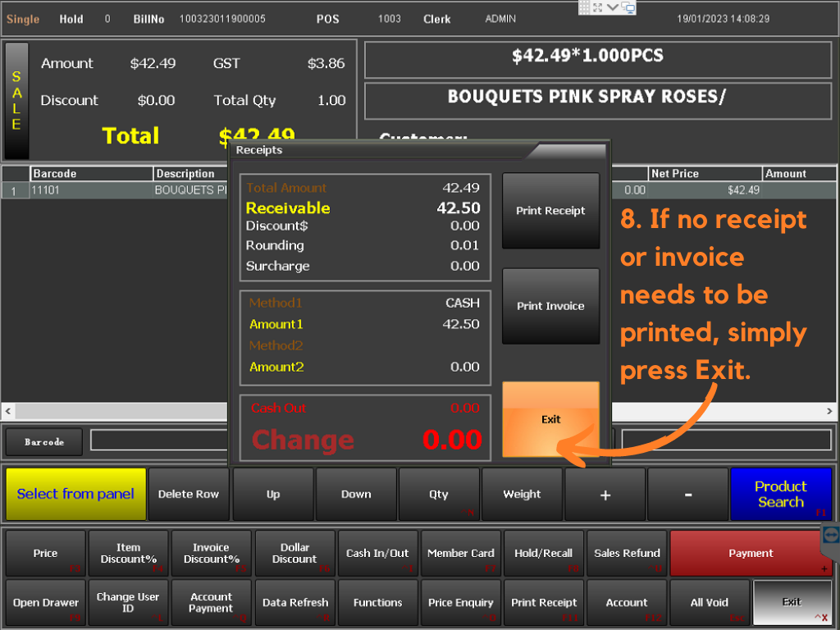Click the barcode entry input field
The image size is (840, 630).
tap(157, 441)
